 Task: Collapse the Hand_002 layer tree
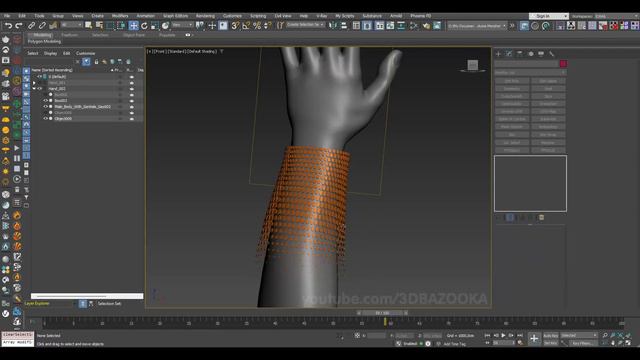(x=34, y=89)
